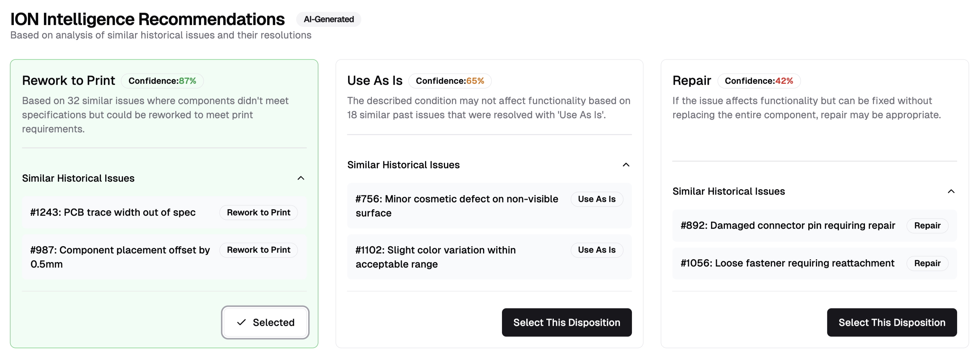The height and width of the screenshot is (360, 980).
Task: Collapse Repair similar issues chevron
Action: tap(951, 191)
